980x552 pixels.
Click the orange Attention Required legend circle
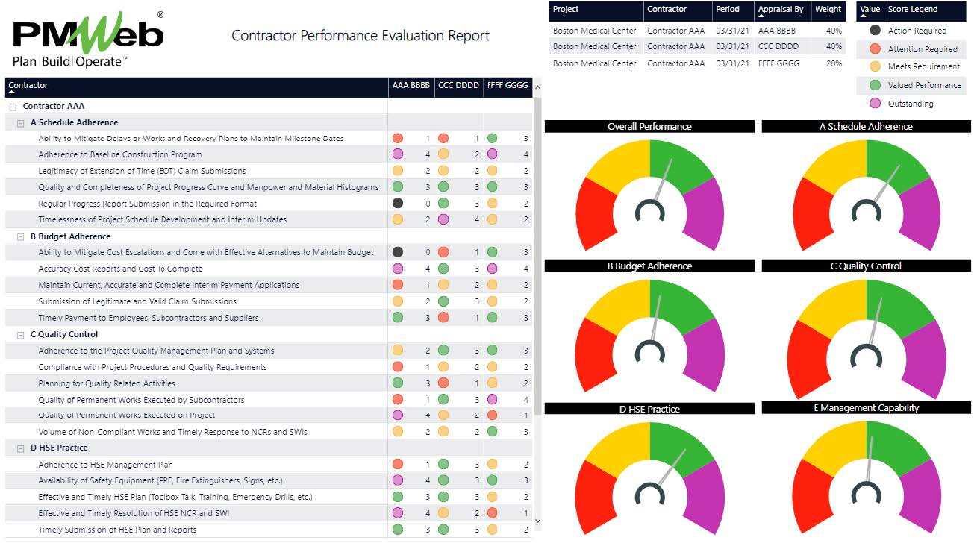[875, 49]
